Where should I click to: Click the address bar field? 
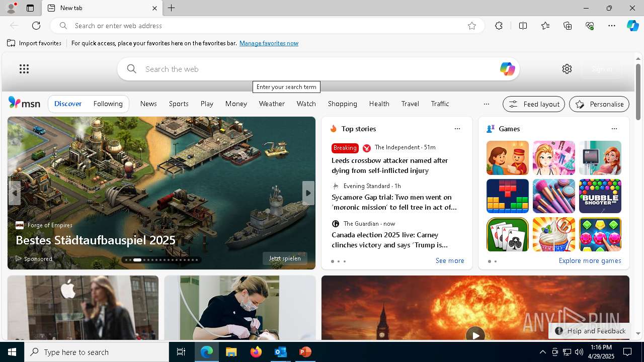point(267,26)
